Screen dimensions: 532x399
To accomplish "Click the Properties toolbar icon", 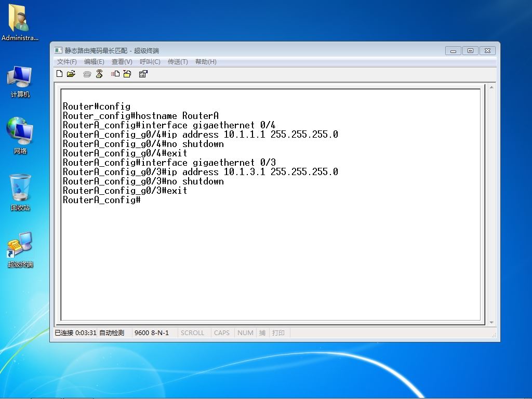I will pos(143,74).
